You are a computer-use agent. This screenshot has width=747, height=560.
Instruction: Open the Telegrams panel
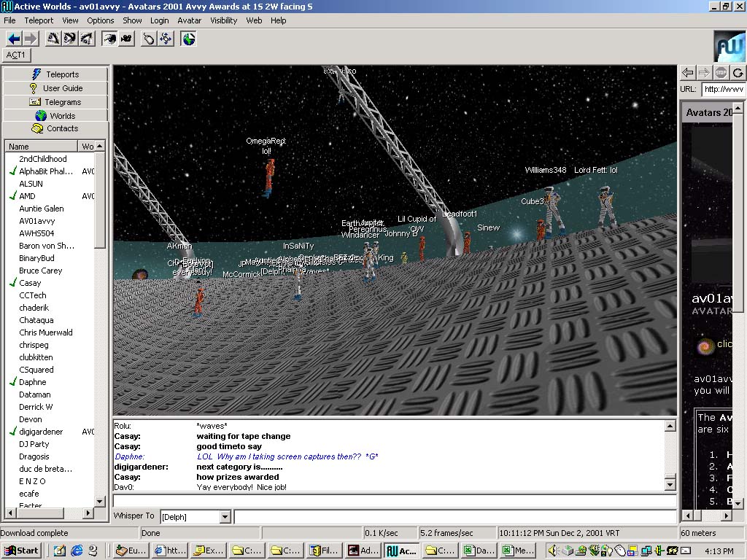(56, 102)
